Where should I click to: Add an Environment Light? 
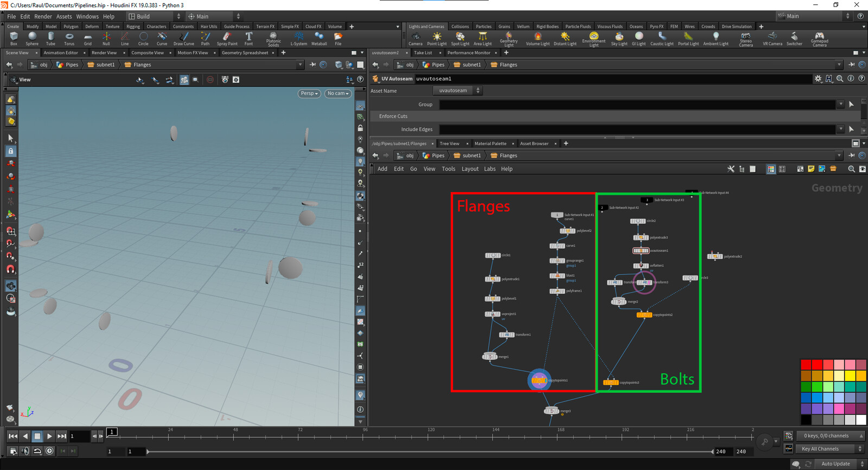click(593, 39)
